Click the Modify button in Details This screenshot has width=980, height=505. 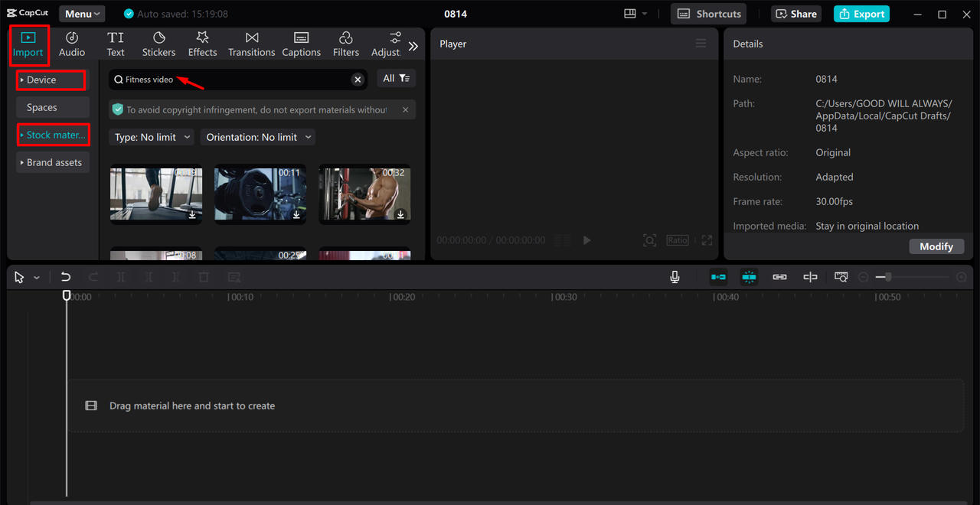click(936, 246)
